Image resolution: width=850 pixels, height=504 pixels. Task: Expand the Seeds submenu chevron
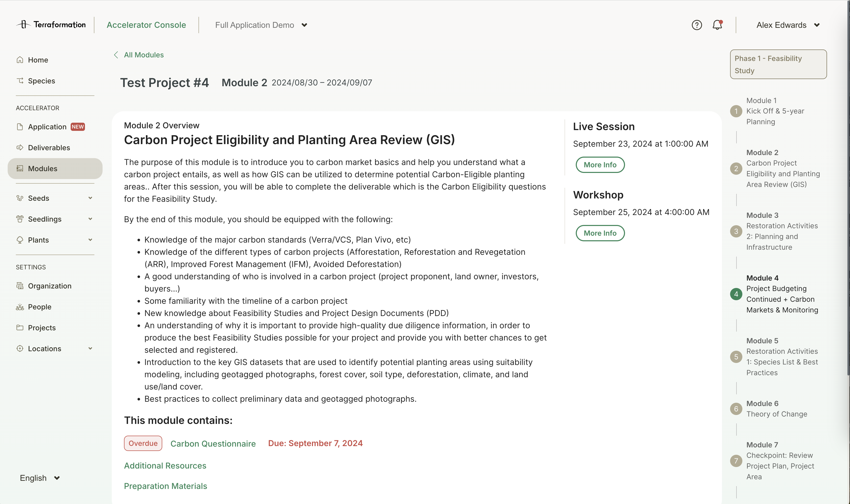click(90, 198)
